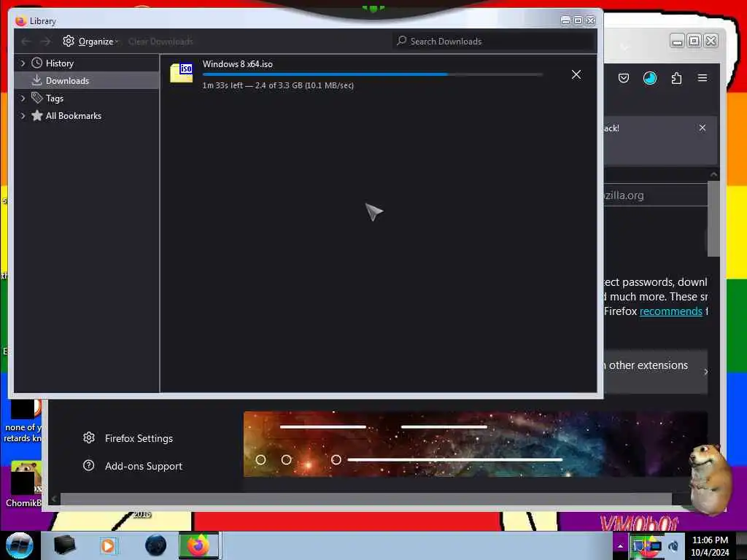747x560 pixels.
Task: Open the Windows Start button
Action: point(20,545)
